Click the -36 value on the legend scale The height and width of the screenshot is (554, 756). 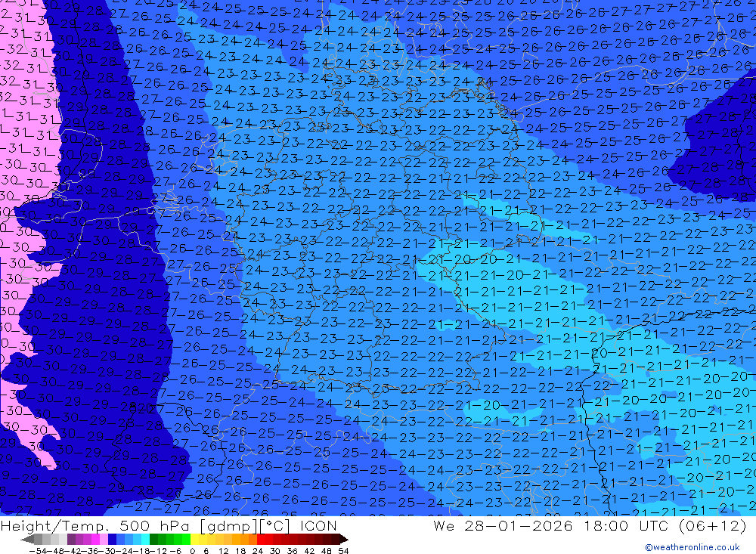[90, 551]
